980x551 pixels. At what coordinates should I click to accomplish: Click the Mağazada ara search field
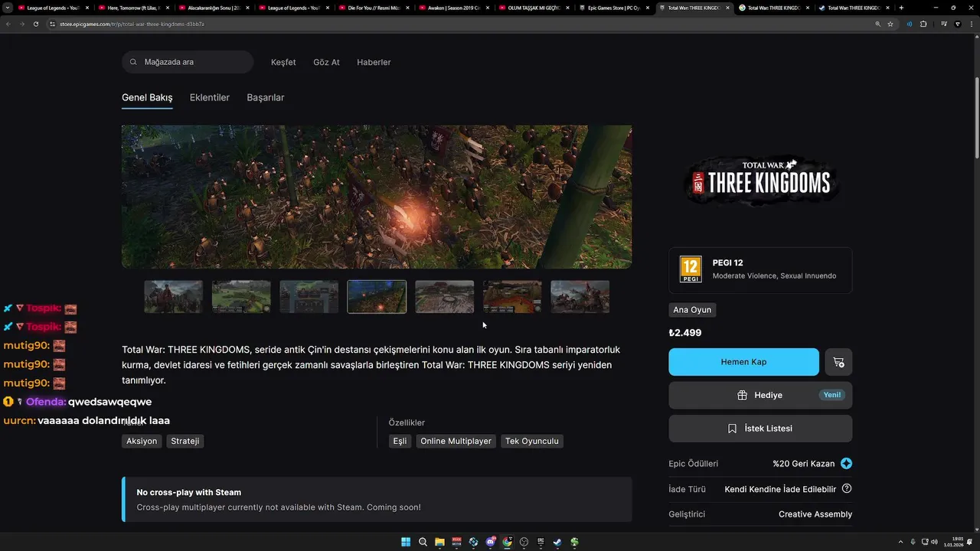(x=188, y=62)
